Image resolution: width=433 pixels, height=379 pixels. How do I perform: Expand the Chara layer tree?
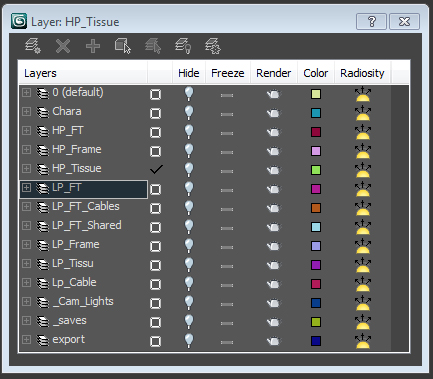click(26, 111)
